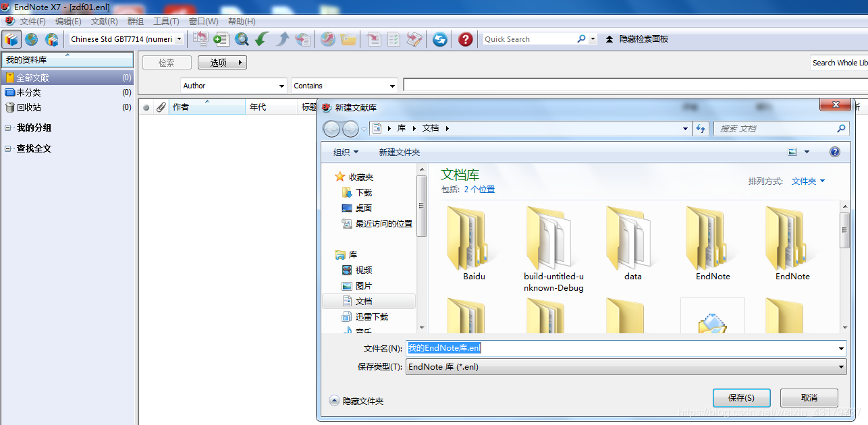
Task: Open the view options dropdown arrow
Action: pos(807,152)
